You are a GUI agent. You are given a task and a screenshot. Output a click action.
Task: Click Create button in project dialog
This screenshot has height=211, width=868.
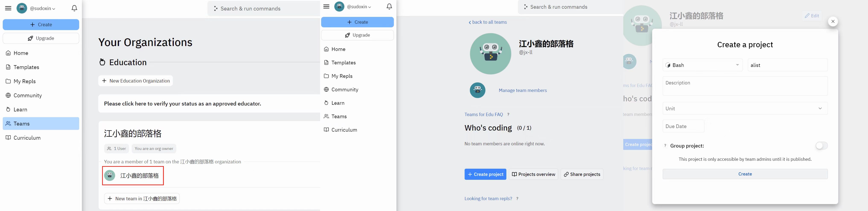point(745,174)
